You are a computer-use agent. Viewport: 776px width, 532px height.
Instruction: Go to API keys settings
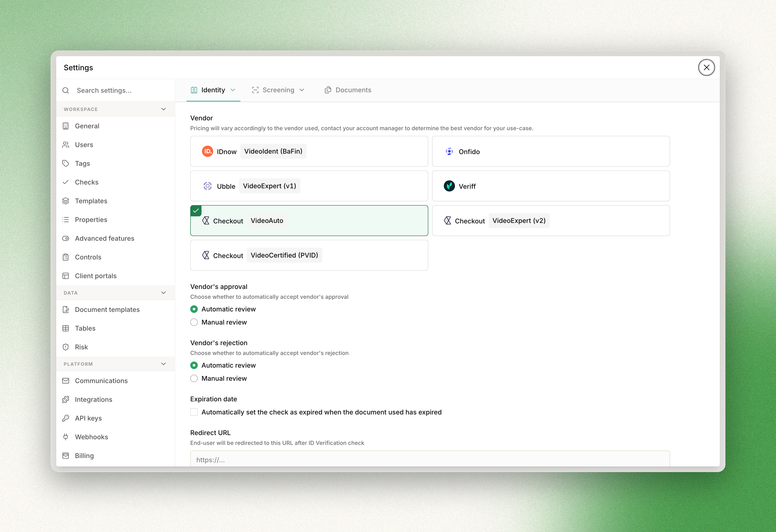tap(116, 418)
